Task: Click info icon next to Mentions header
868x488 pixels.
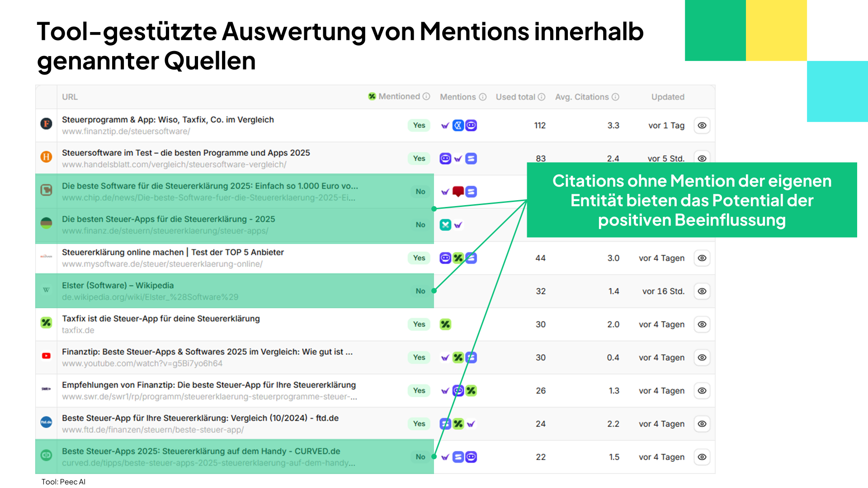Action: [x=483, y=97]
